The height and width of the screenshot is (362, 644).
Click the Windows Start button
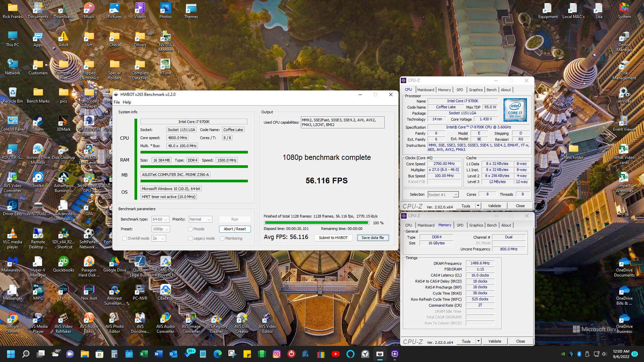[x=11, y=354]
